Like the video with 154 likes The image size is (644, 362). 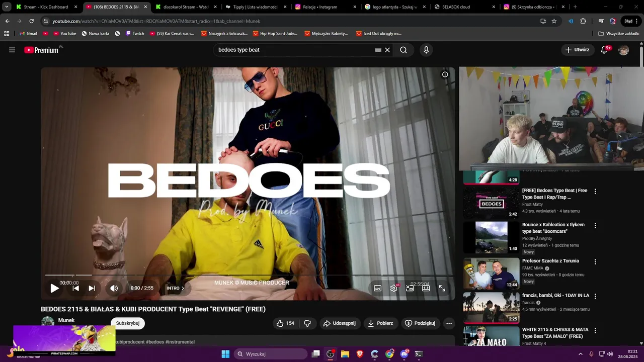click(285, 323)
